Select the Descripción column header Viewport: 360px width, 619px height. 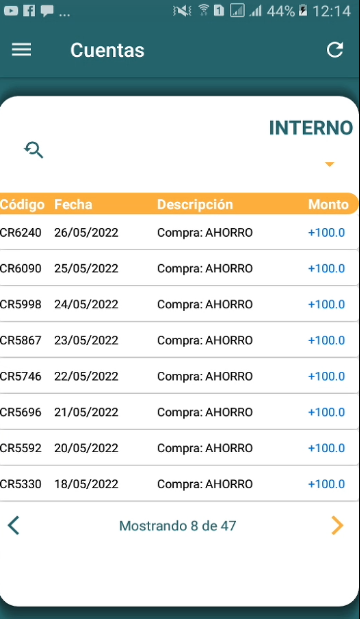[x=195, y=204]
